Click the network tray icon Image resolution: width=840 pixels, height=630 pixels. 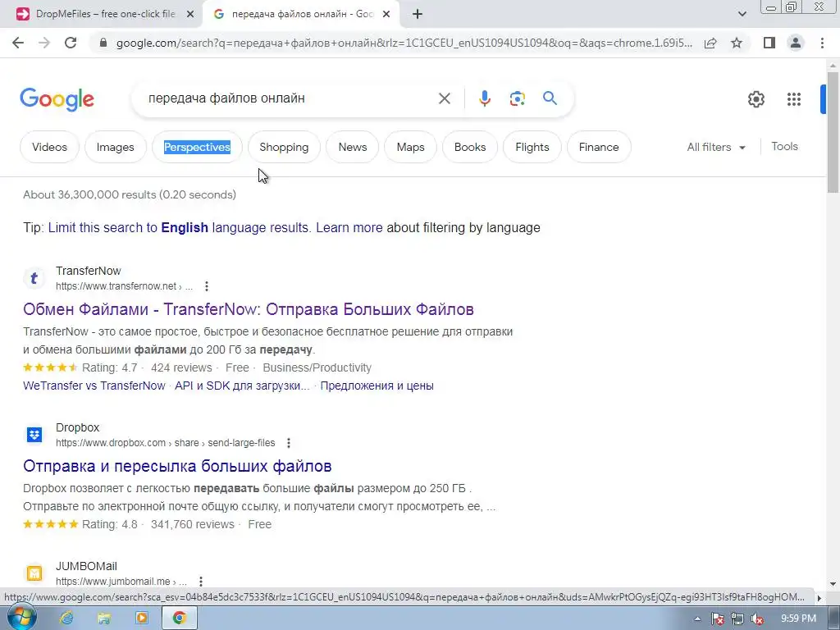click(737, 619)
